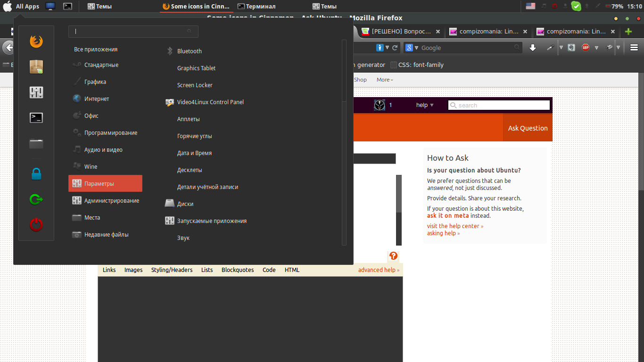
Task: Click the US flag keyboard layout indicator
Action: click(x=530, y=6)
